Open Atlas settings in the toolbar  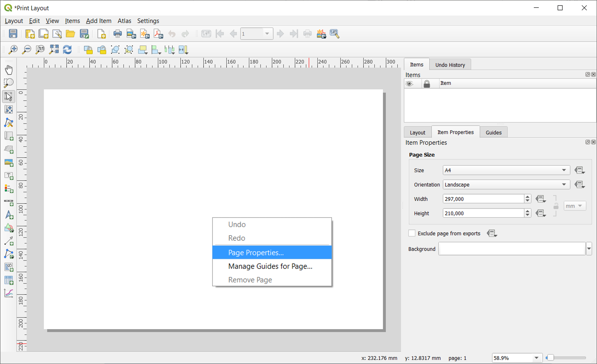click(x=335, y=34)
